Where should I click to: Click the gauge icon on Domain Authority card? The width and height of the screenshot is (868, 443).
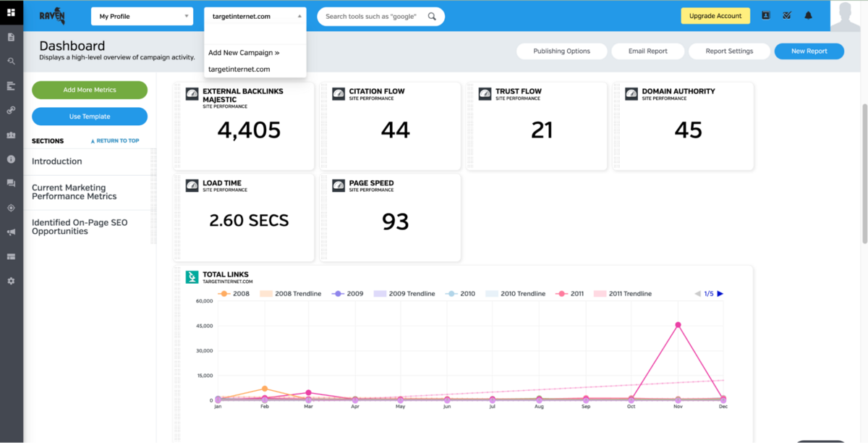point(631,94)
